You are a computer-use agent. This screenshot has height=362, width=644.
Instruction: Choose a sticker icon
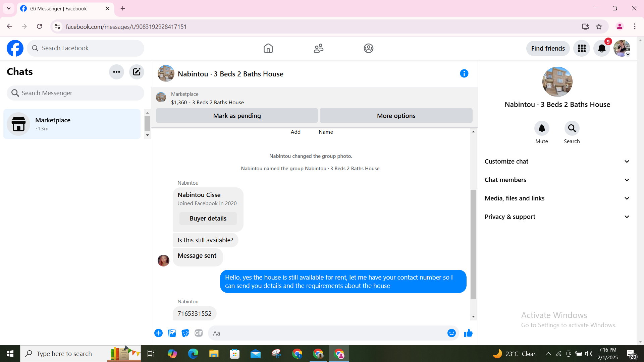pyautogui.click(x=185, y=333)
